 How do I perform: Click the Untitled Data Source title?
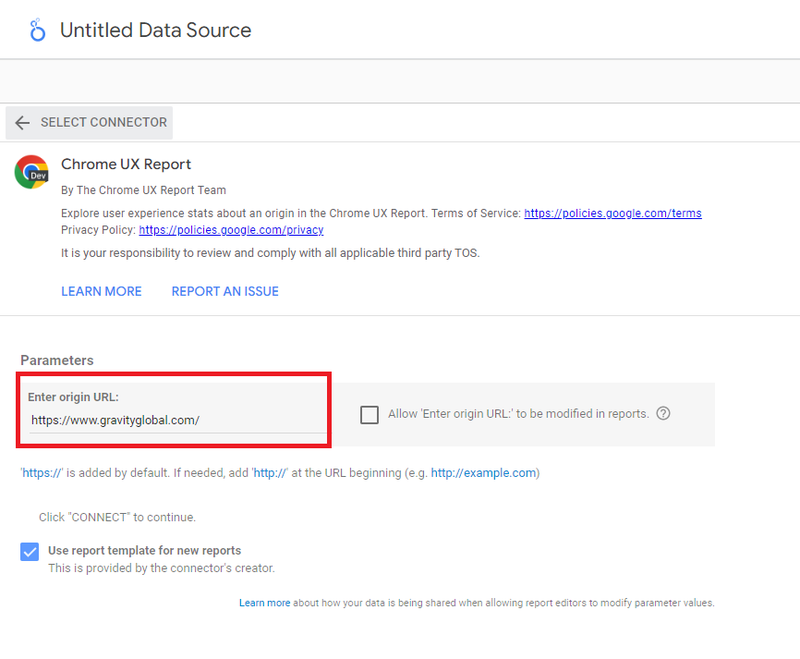[x=156, y=30]
